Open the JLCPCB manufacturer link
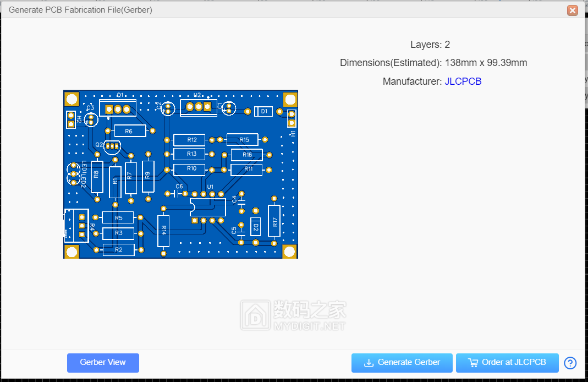The height and width of the screenshot is (382, 588). pos(463,81)
